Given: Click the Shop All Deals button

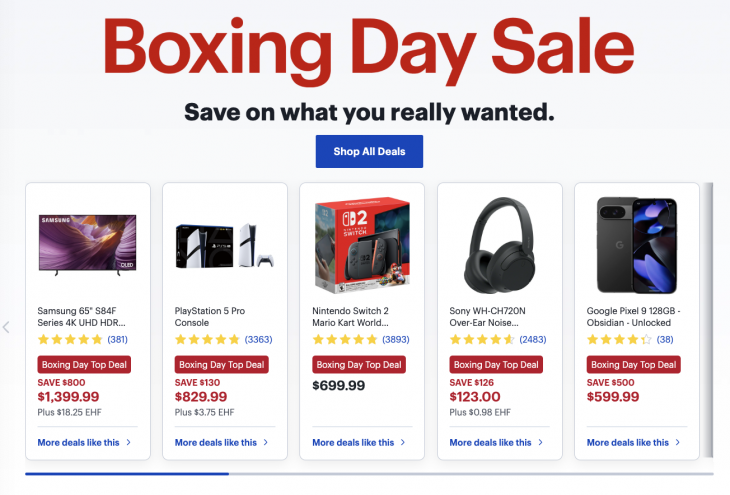Looking at the screenshot, I should [x=369, y=151].
